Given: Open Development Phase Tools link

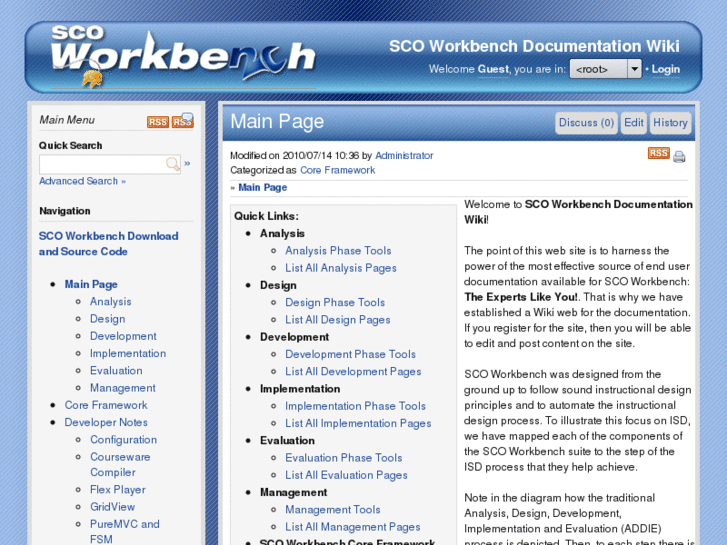Looking at the screenshot, I should click(351, 354).
